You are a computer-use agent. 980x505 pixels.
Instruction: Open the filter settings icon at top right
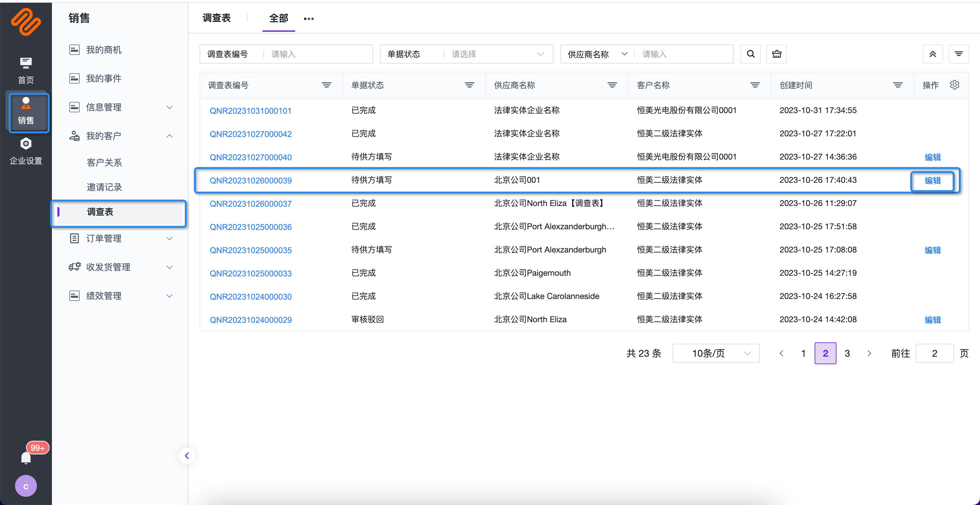pyautogui.click(x=959, y=54)
